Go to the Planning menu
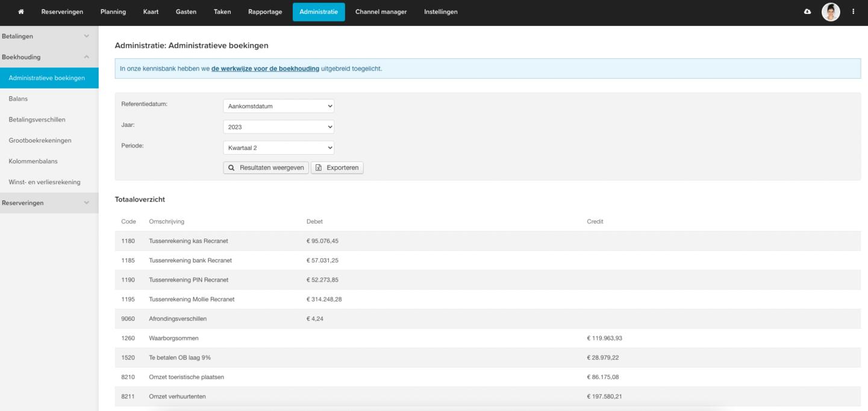Screen dimensions: 868x411 113,12
